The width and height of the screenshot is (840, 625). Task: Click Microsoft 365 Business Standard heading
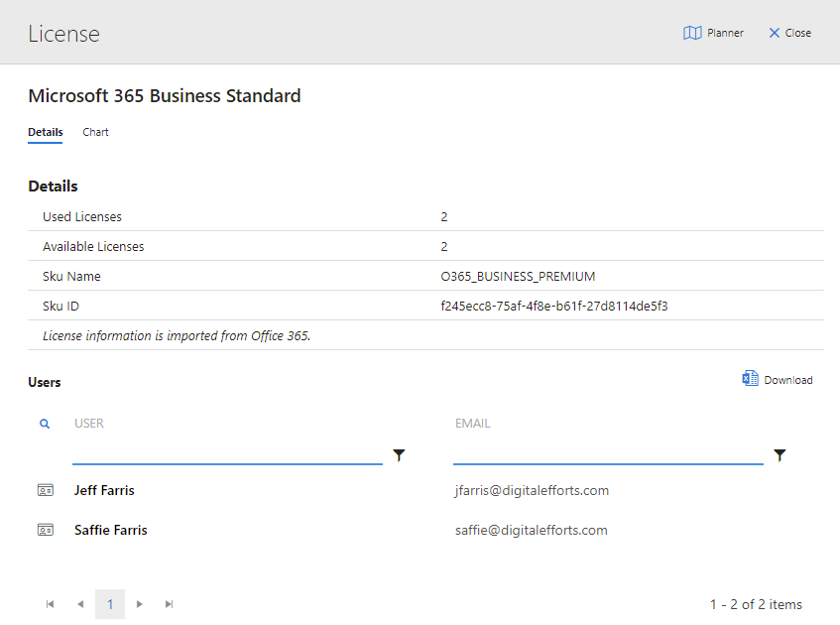pos(165,95)
